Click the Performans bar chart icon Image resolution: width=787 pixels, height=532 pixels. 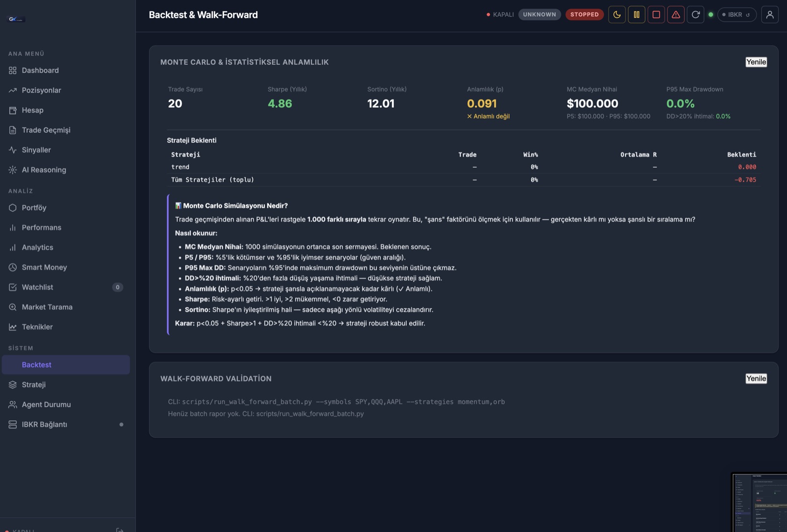click(x=13, y=228)
